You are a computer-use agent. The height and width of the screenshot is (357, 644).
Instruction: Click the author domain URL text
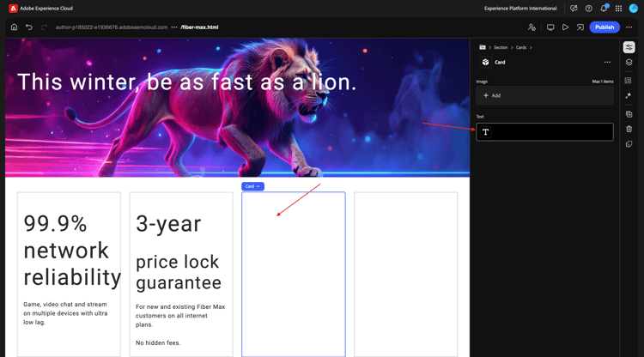(112, 27)
